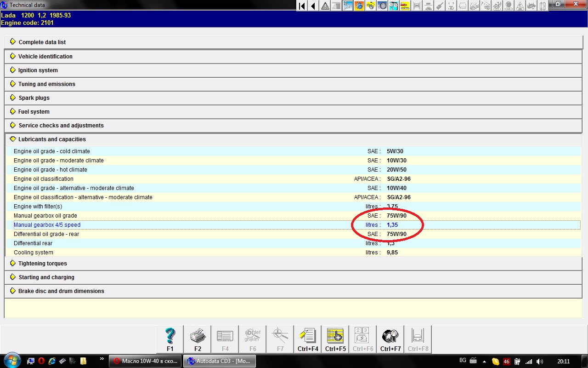Click the F7 zoom magnifier button

tap(280, 339)
